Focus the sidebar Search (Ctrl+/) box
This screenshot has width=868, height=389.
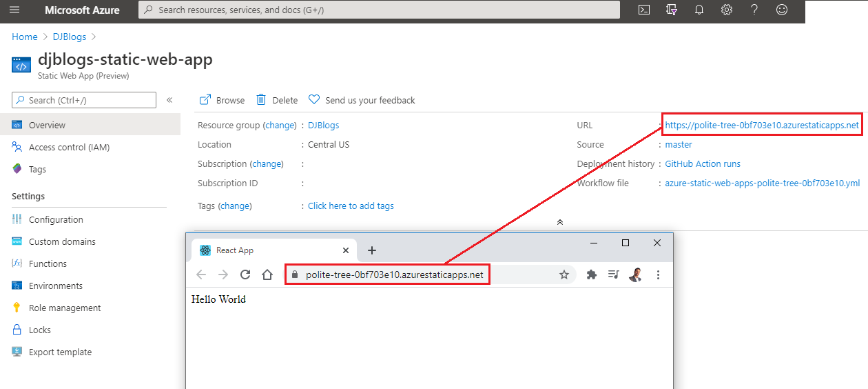[84, 101]
